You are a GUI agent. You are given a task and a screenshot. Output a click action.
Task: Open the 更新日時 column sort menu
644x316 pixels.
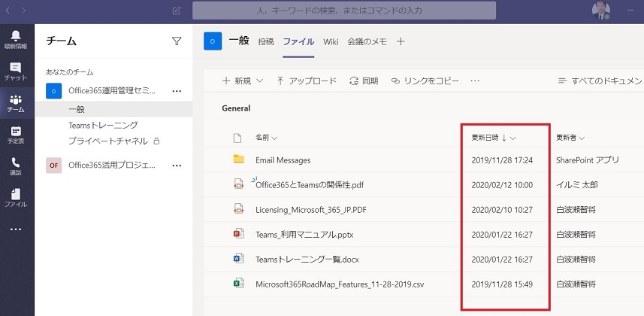pos(494,138)
